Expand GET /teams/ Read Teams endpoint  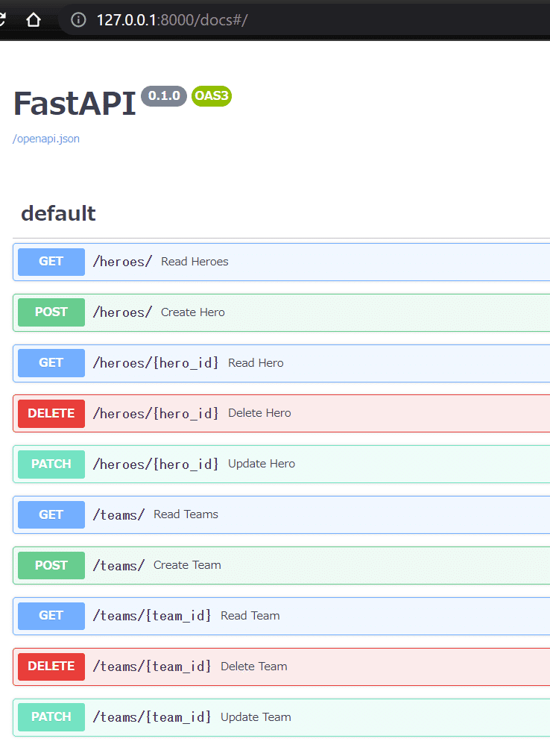282,515
